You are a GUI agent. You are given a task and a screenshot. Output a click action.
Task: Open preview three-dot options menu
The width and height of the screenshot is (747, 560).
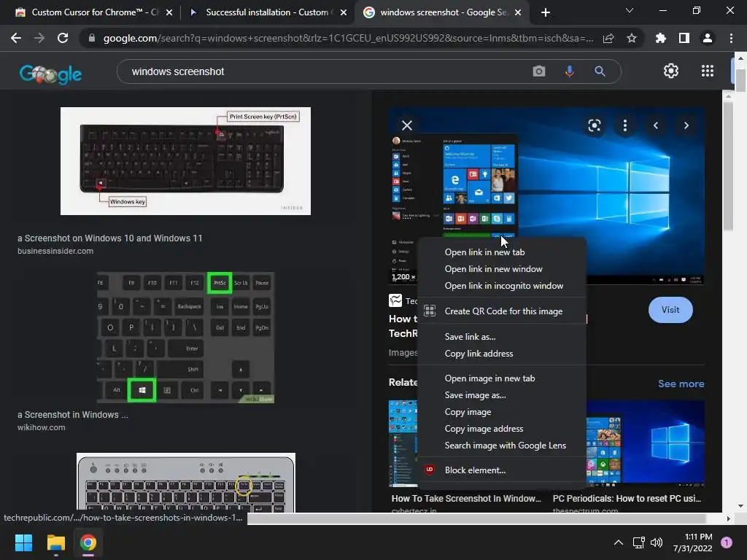pyautogui.click(x=625, y=125)
